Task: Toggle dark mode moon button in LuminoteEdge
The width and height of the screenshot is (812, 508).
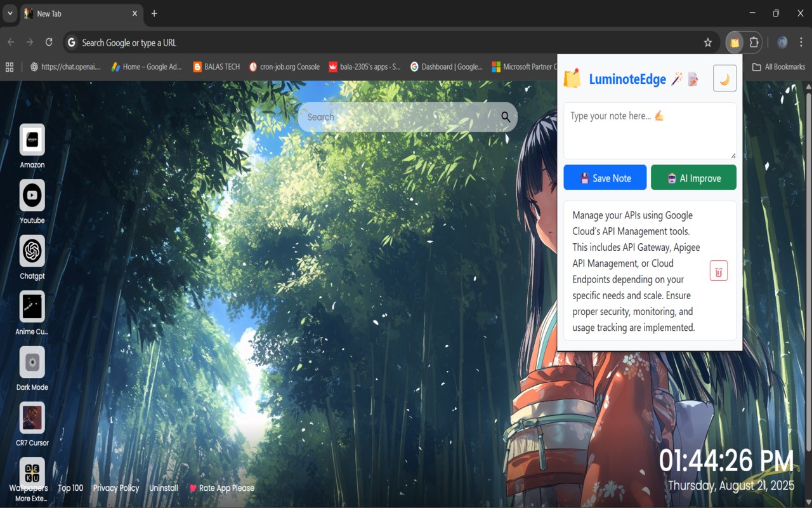Action: pyautogui.click(x=724, y=78)
